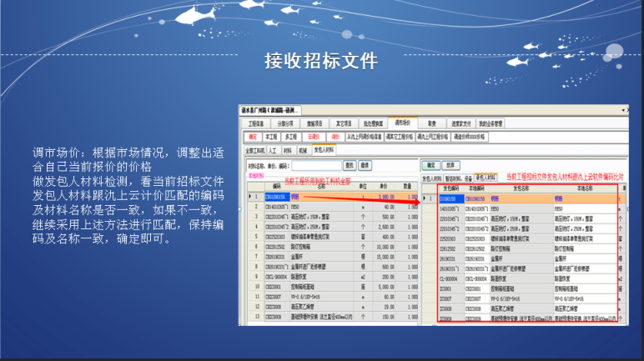Open the 工程信息 tab

tap(255, 123)
